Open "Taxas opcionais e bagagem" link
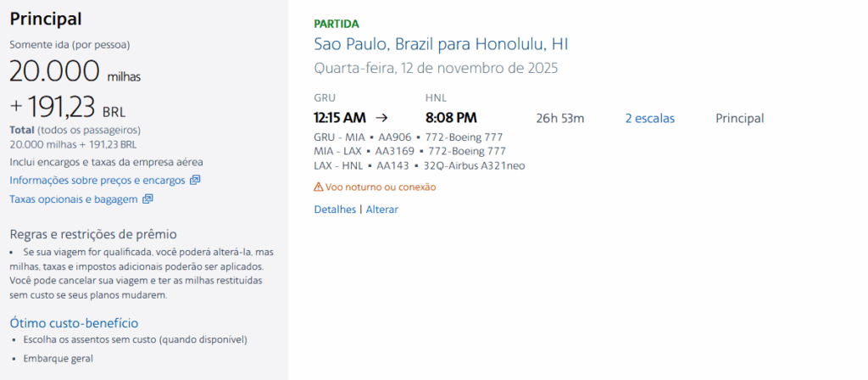 (x=75, y=198)
